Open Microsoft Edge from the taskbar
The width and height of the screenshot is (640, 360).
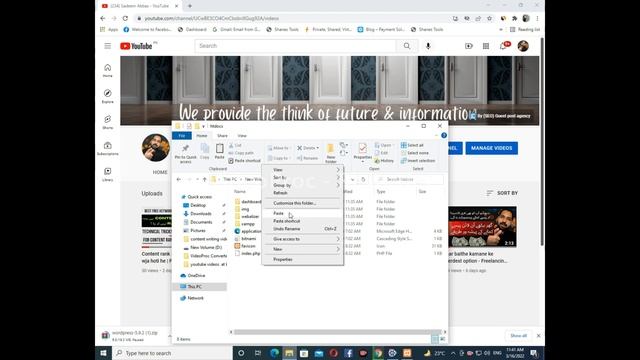274,353
